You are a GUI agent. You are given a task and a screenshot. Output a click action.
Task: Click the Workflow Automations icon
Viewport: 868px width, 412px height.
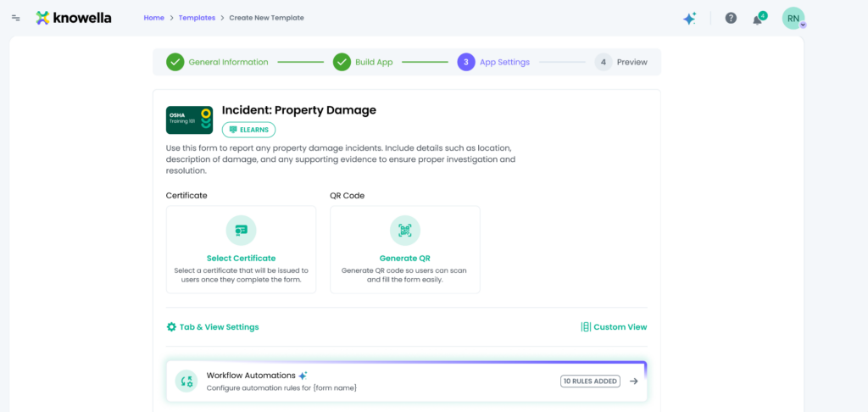pyautogui.click(x=186, y=381)
